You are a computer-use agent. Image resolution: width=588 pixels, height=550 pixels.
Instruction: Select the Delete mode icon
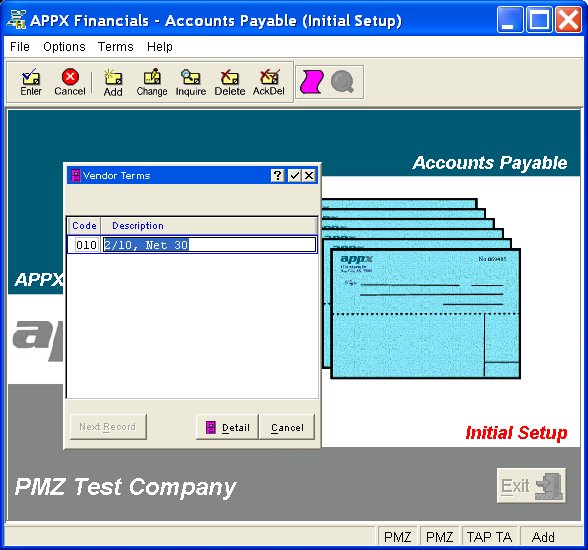click(230, 82)
